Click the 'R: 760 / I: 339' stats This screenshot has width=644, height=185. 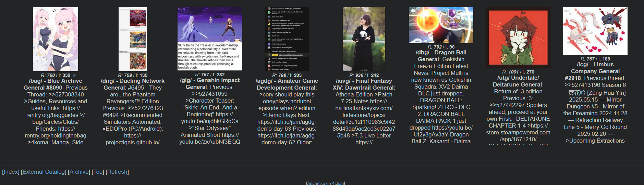(x=56, y=75)
